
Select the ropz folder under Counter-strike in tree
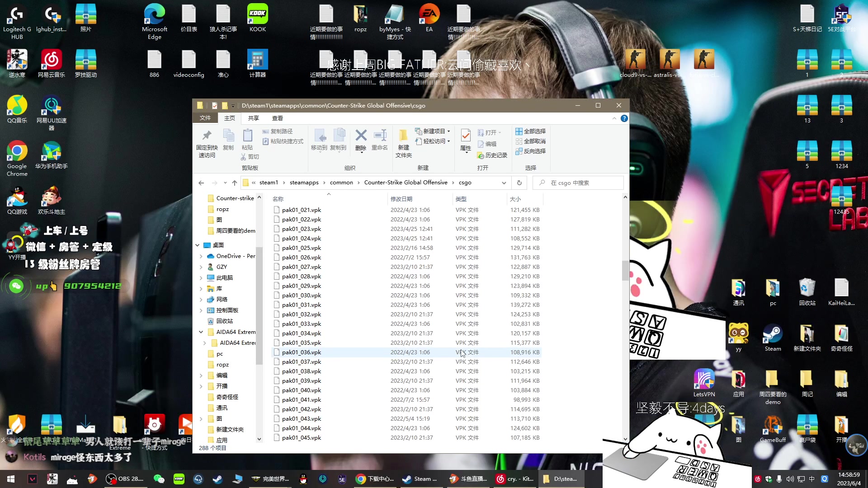[222, 209]
